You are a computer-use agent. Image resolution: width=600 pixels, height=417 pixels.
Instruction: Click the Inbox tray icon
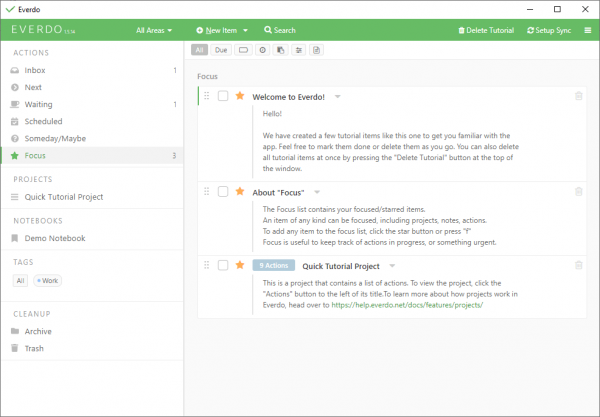(15, 70)
